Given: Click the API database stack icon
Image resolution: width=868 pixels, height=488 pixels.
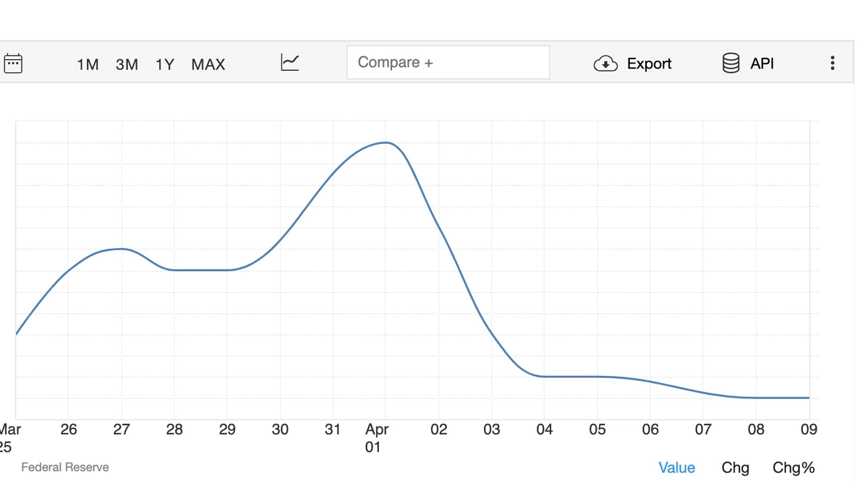Looking at the screenshot, I should point(731,64).
